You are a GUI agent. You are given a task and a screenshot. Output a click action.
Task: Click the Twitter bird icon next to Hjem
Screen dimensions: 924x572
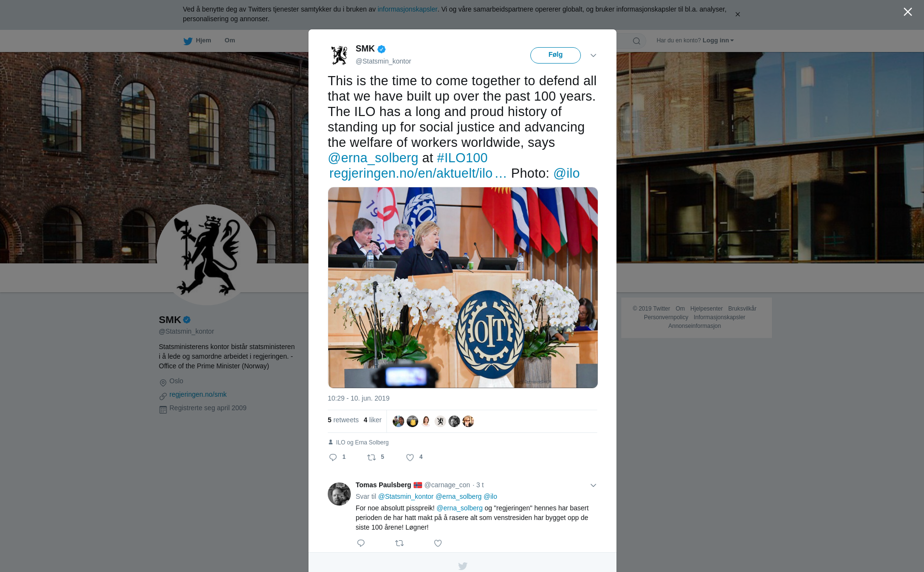click(x=188, y=41)
